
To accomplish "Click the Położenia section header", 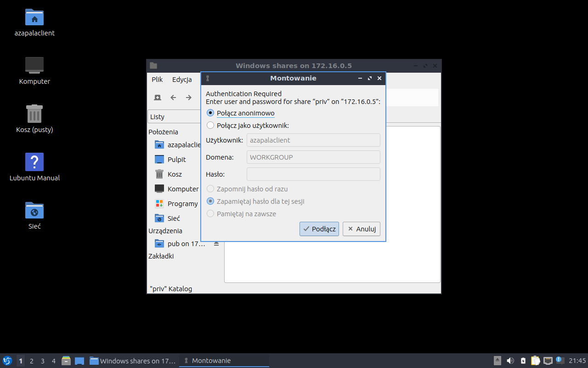I will [x=163, y=132].
